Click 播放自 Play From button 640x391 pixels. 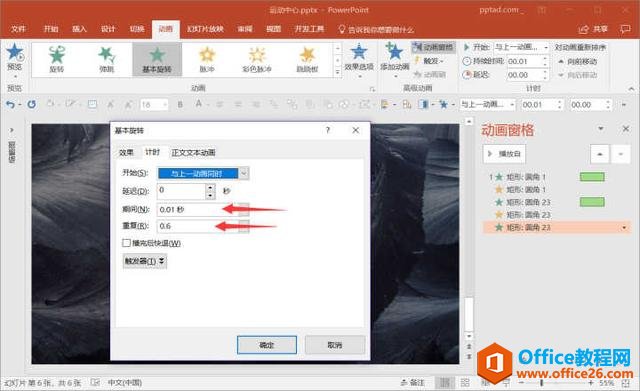point(504,154)
